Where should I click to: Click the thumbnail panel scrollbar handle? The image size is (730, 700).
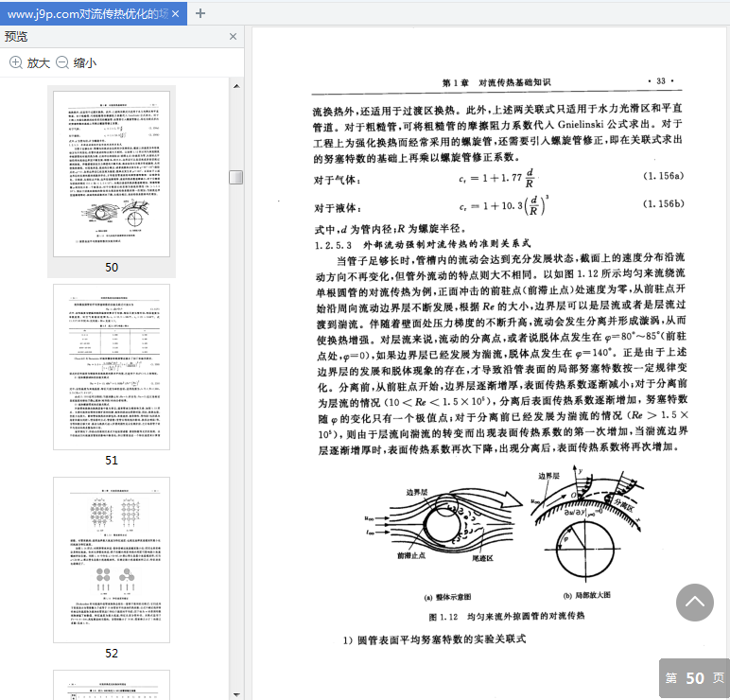[x=236, y=178]
